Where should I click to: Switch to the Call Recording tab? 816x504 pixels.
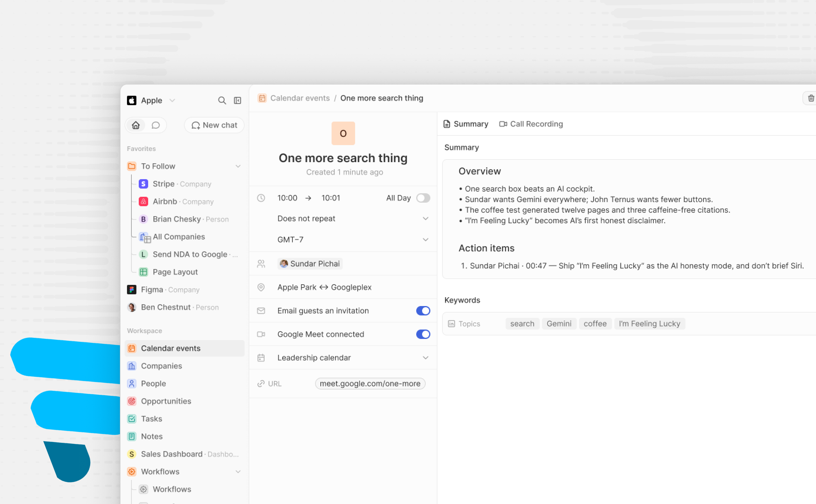[531, 124]
